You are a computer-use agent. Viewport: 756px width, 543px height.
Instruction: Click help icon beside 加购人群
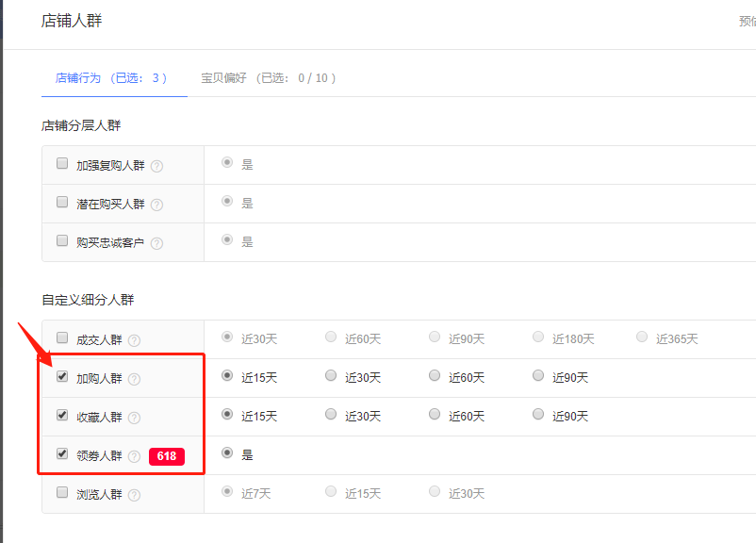pos(134,379)
